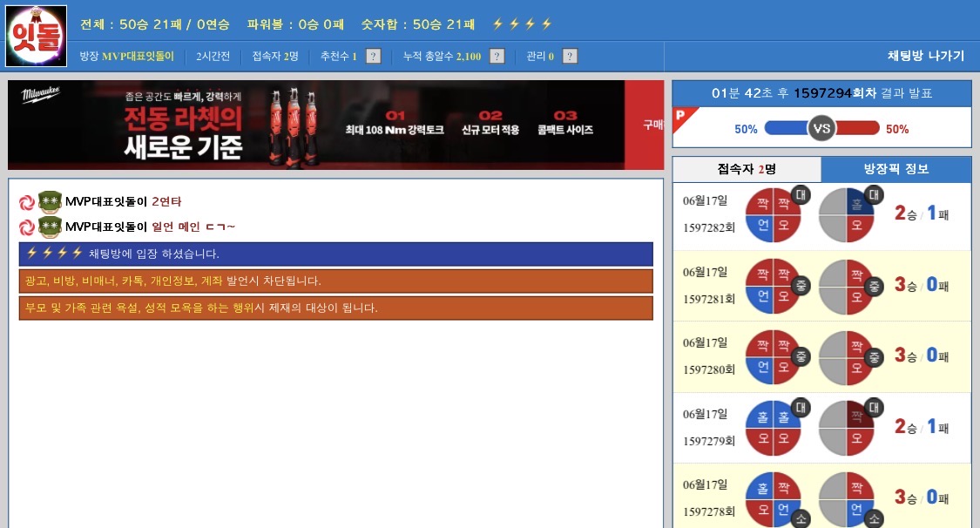Click orange notice about 부모 및 가족 욕설
This screenshot has height=528, width=980.
[x=336, y=308]
